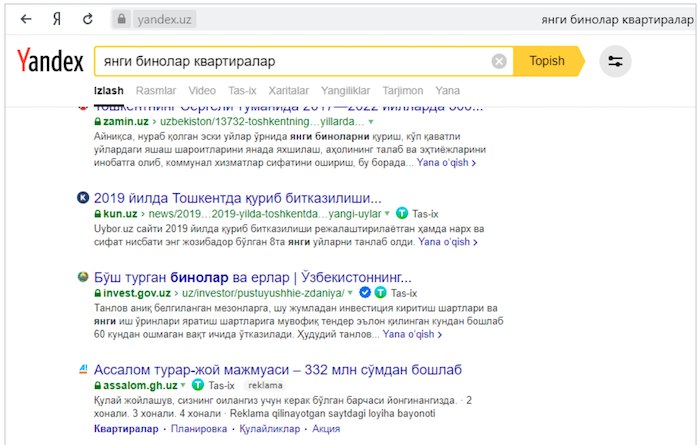
Task: Click the reklama label
Action: (x=265, y=385)
